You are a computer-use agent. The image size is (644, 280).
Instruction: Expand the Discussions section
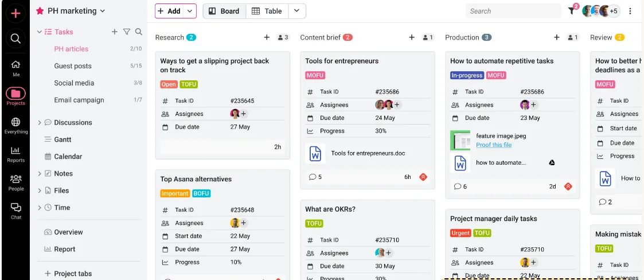point(40,123)
